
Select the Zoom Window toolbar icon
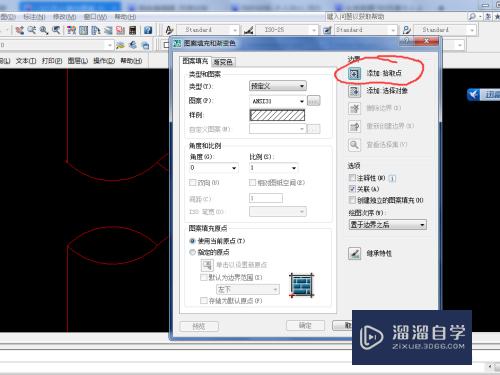pyautogui.click(x=44, y=30)
